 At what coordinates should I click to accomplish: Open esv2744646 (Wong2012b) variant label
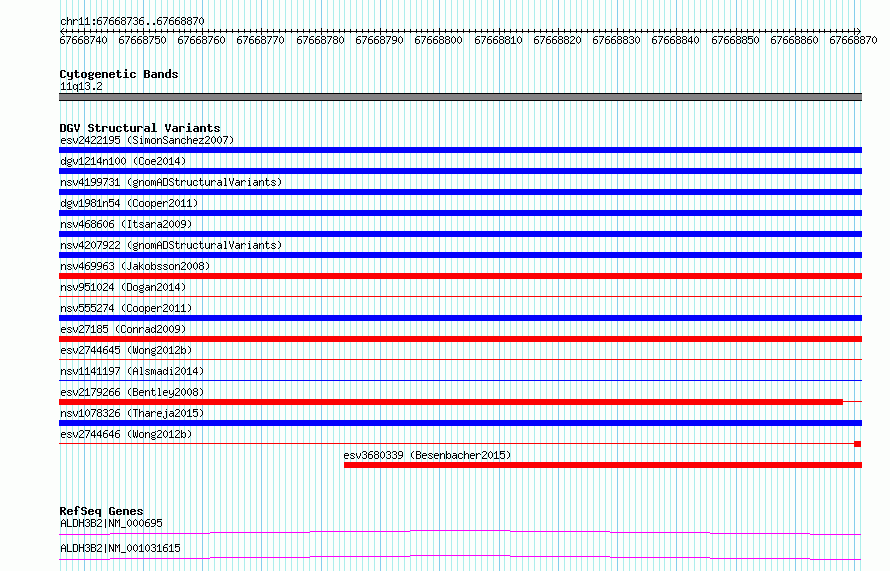[126, 434]
